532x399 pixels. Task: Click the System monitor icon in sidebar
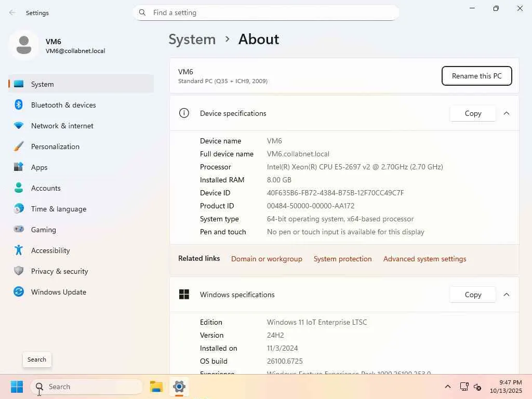point(19,84)
